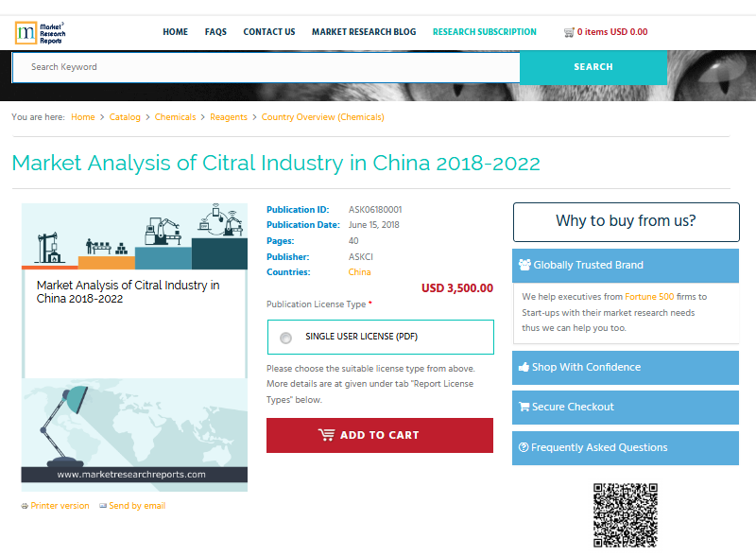Select the envelope icon beside Send by email
The height and width of the screenshot is (556, 756).
click(x=103, y=506)
